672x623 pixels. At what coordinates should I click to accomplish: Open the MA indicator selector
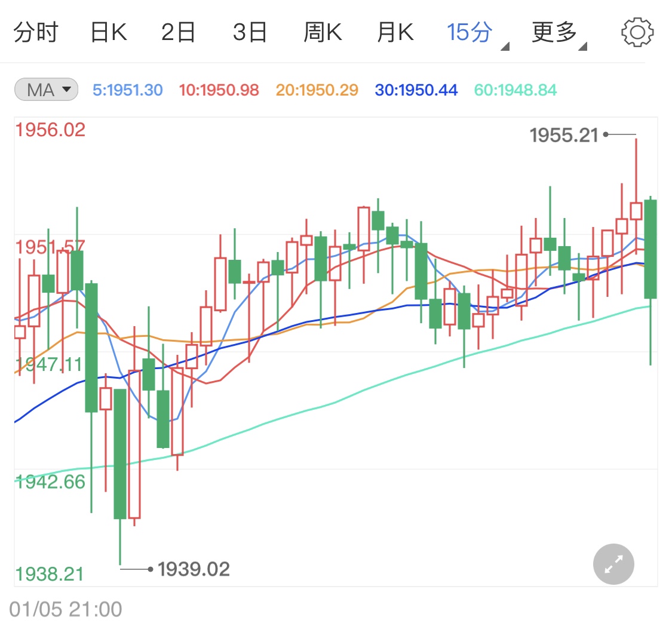click(45, 88)
